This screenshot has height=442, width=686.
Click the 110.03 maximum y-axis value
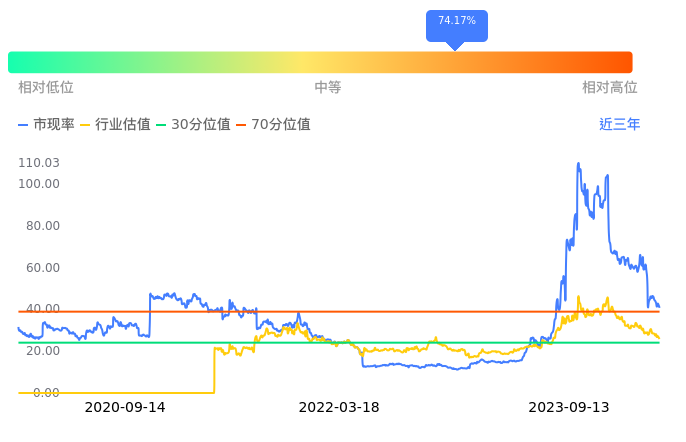(39, 163)
